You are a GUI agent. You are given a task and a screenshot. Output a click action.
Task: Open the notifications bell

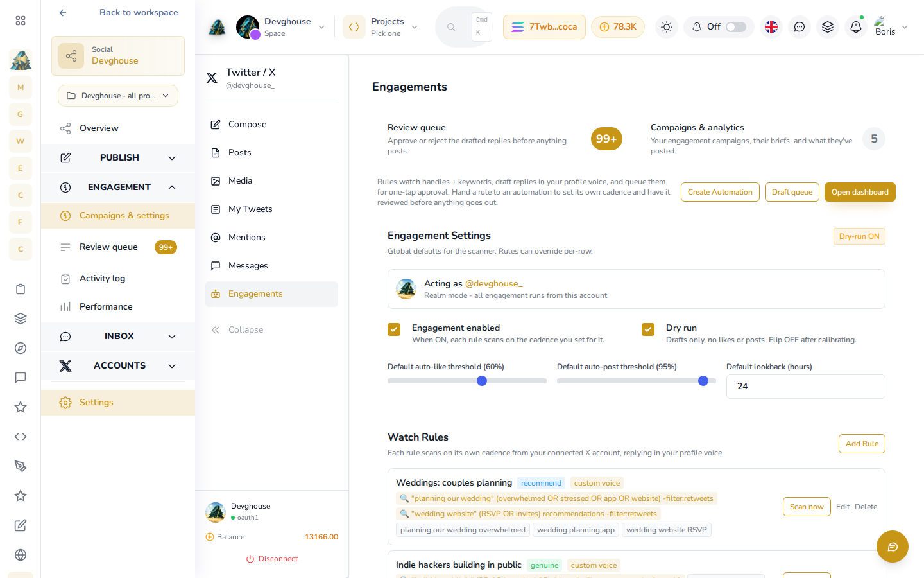point(856,27)
